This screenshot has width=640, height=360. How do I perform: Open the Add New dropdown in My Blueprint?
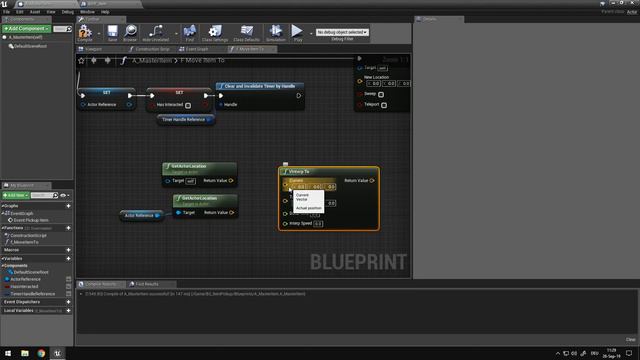[16, 196]
